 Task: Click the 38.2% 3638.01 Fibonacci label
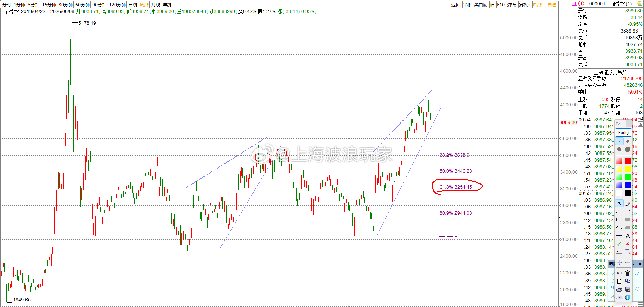455,155
